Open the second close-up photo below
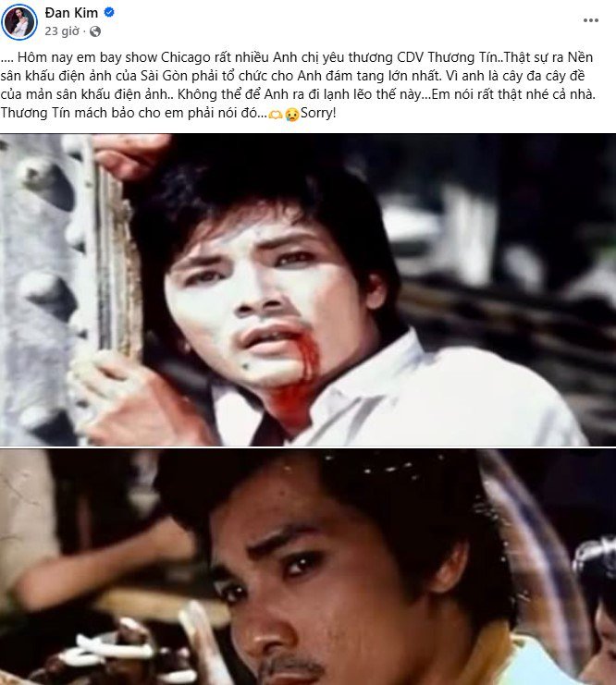 tap(308, 567)
